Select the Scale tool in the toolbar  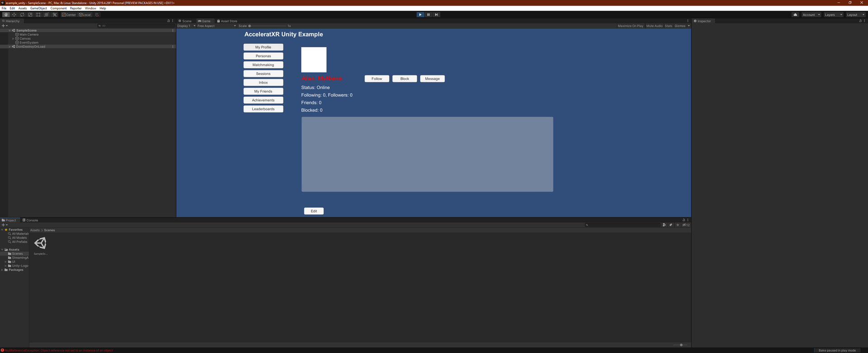pos(30,14)
